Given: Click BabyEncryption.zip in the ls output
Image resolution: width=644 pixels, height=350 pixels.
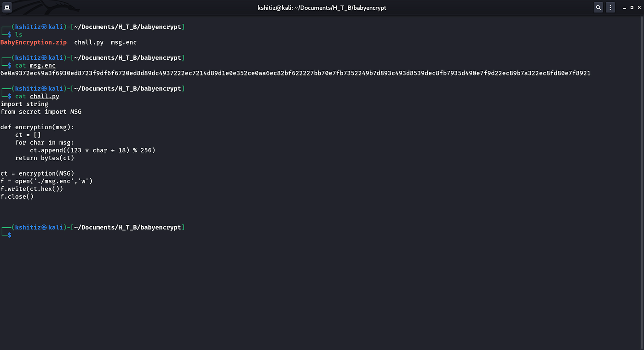Looking at the screenshot, I should point(34,42).
